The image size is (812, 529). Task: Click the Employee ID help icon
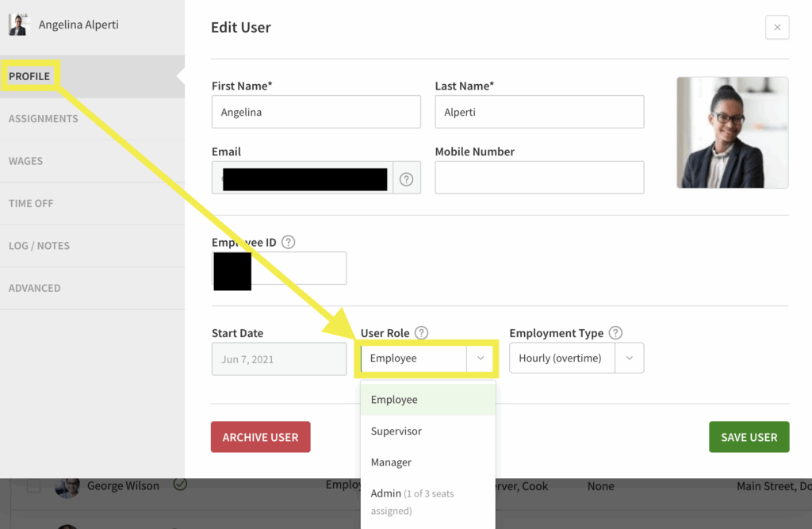pyautogui.click(x=289, y=243)
